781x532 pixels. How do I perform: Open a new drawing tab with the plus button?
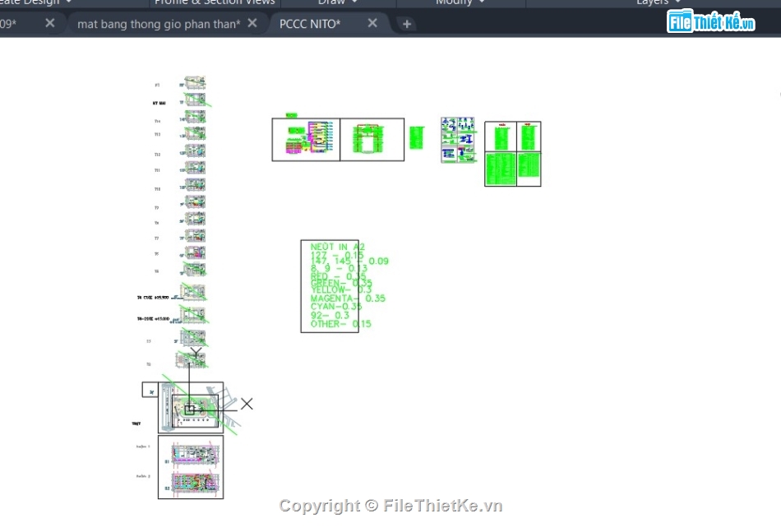406,24
